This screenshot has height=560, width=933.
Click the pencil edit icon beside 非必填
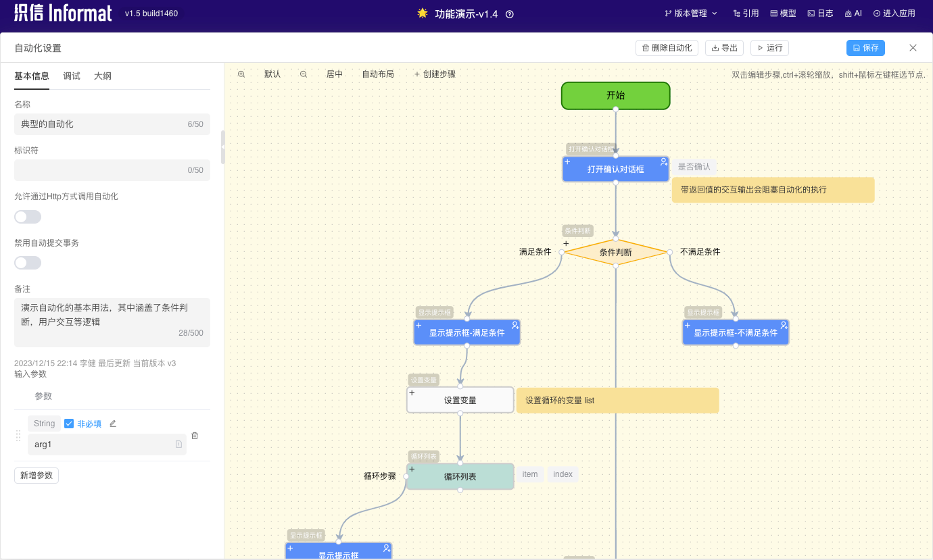pyautogui.click(x=113, y=424)
